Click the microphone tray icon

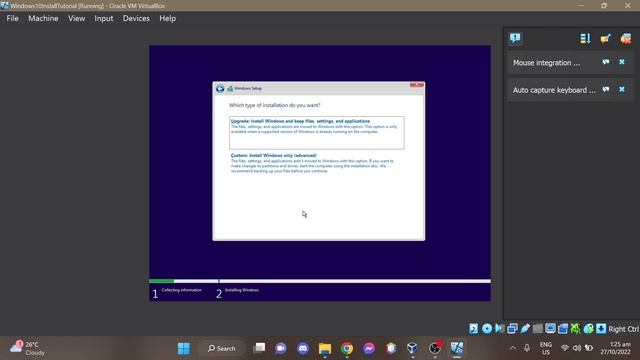527,348
